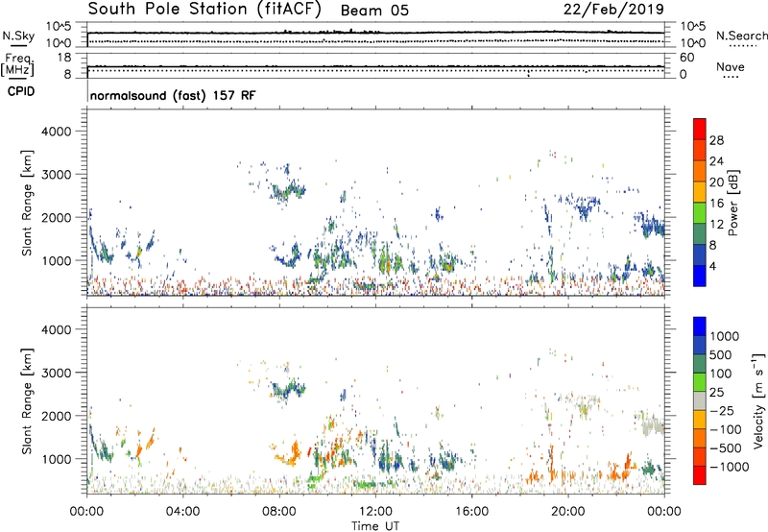Click "Slant Range [km]" label of power panel
The width and height of the screenshot is (768, 532).
[x=27, y=203]
